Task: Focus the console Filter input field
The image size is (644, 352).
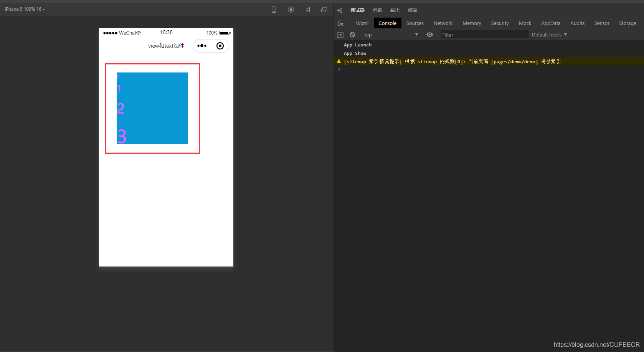Action: (484, 35)
